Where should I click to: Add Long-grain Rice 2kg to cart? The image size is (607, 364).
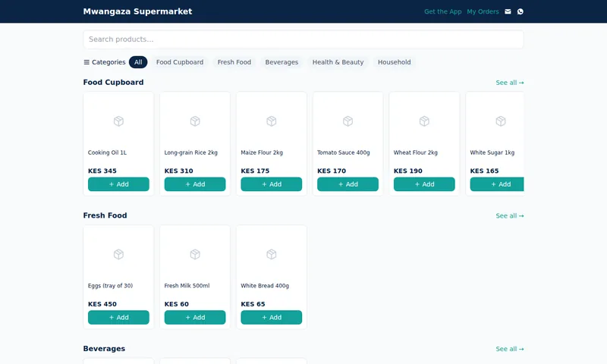195,184
